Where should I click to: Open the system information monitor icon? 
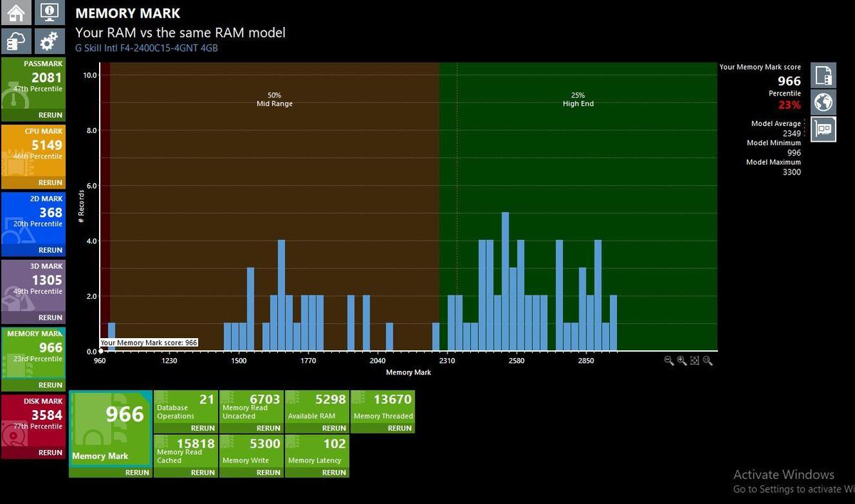(x=49, y=12)
